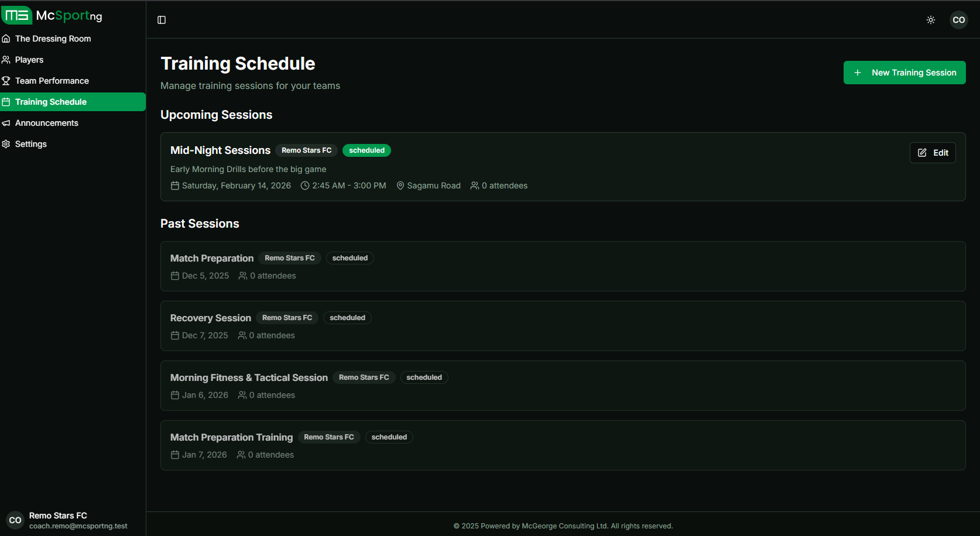
Task: Click the New Training Session button
Action: 904,72
